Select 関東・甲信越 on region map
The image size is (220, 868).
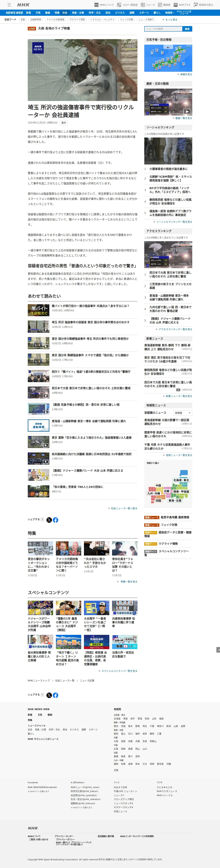coord(181,491)
